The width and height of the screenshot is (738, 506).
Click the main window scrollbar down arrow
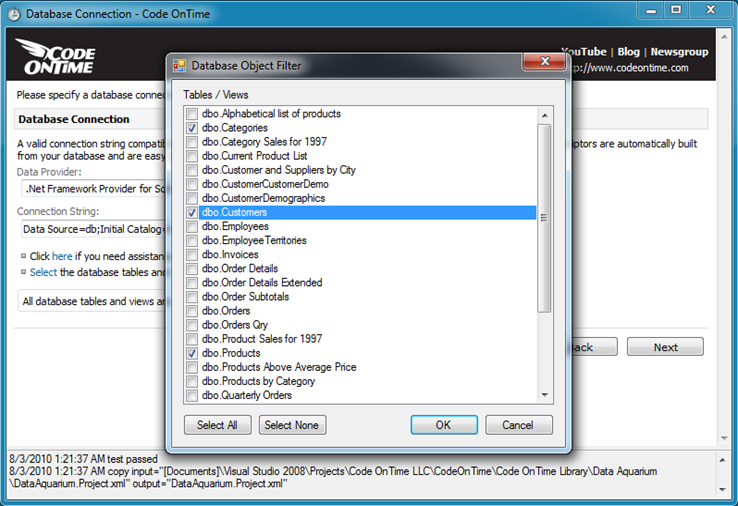(723, 438)
